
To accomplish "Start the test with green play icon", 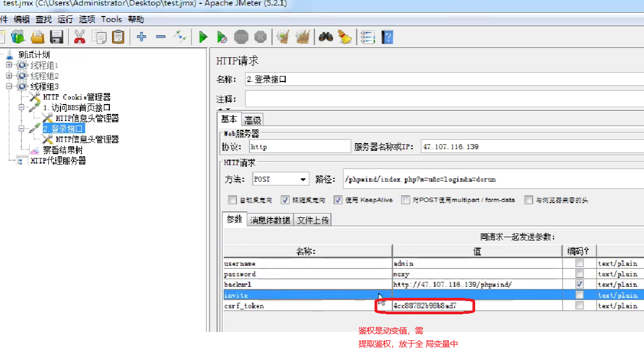I will [x=203, y=37].
